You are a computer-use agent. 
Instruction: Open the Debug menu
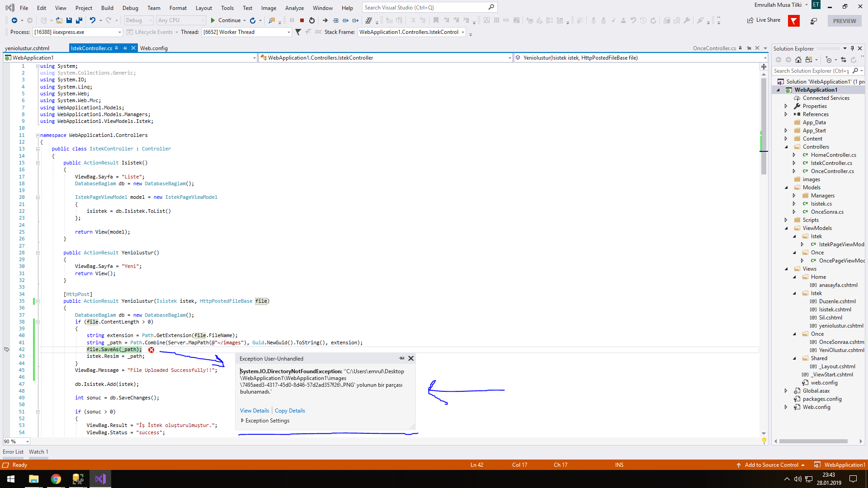pos(130,8)
